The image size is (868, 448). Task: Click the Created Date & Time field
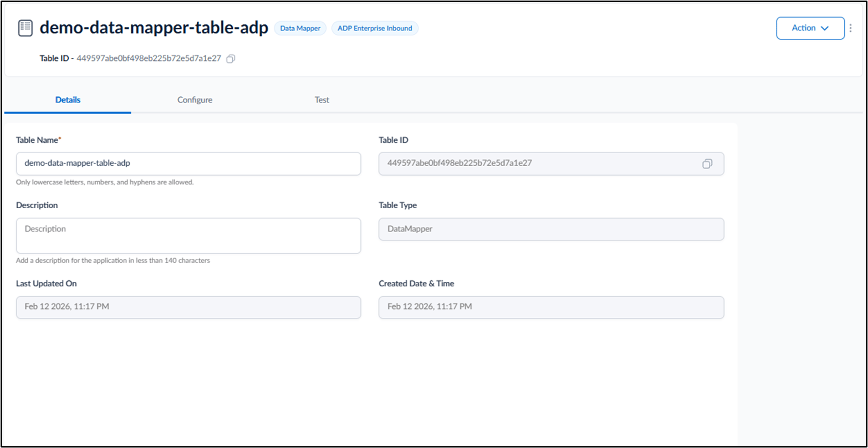coord(551,307)
